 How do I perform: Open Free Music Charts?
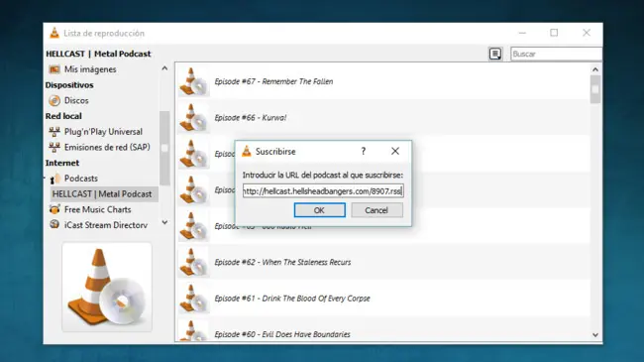tap(97, 210)
